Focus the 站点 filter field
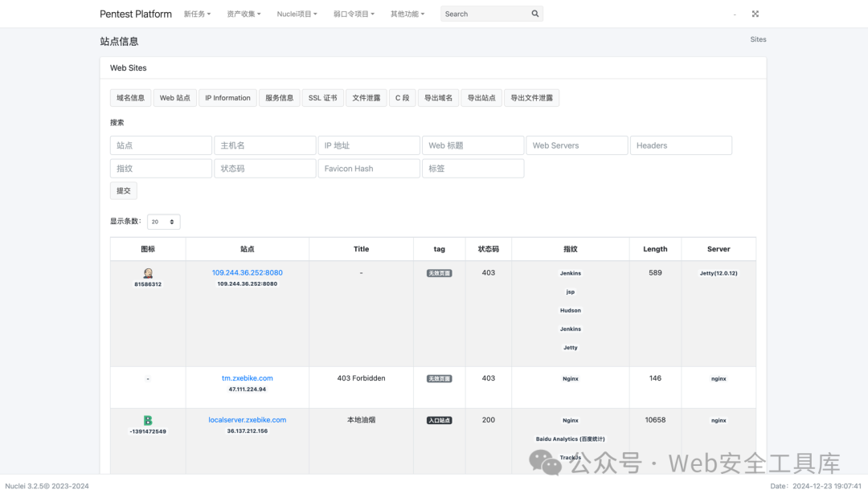Viewport: 868px width, 498px height. pyautogui.click(x=161, y=145)
